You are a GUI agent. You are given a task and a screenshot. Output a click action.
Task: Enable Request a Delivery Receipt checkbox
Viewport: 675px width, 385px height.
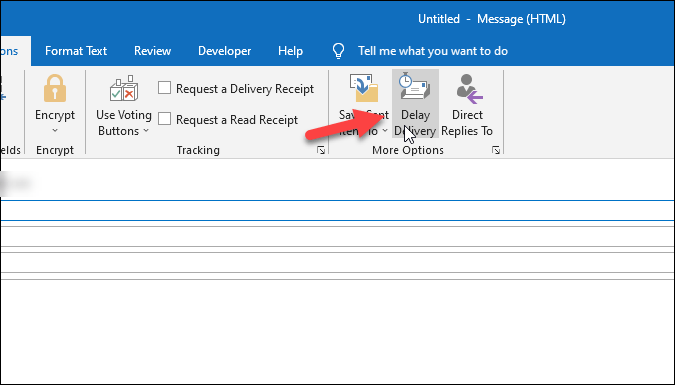click(164, 88)
